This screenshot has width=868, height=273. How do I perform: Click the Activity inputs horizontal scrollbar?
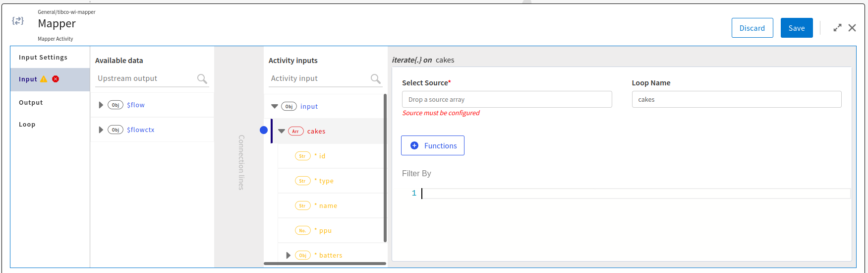click(x=325, y=264)
